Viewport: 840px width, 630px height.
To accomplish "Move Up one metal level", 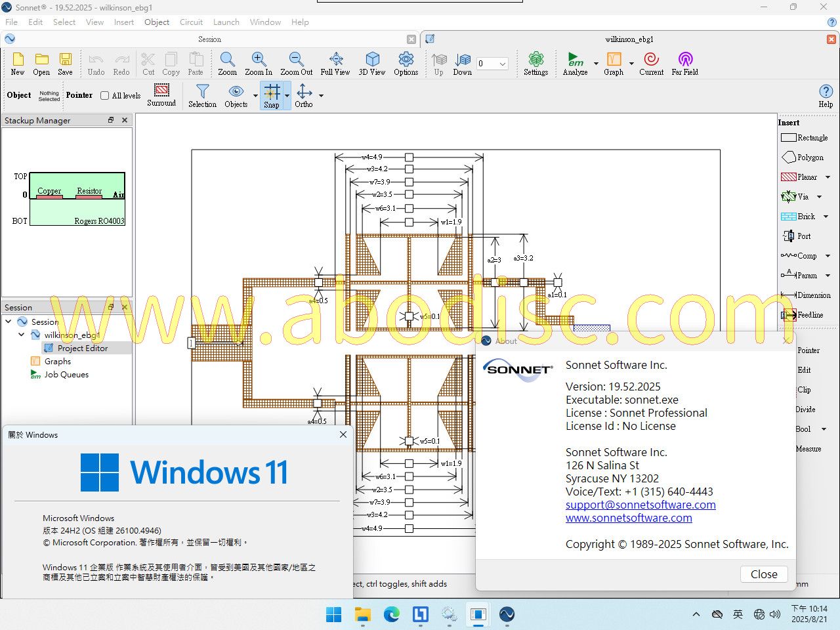I will 438,64.
